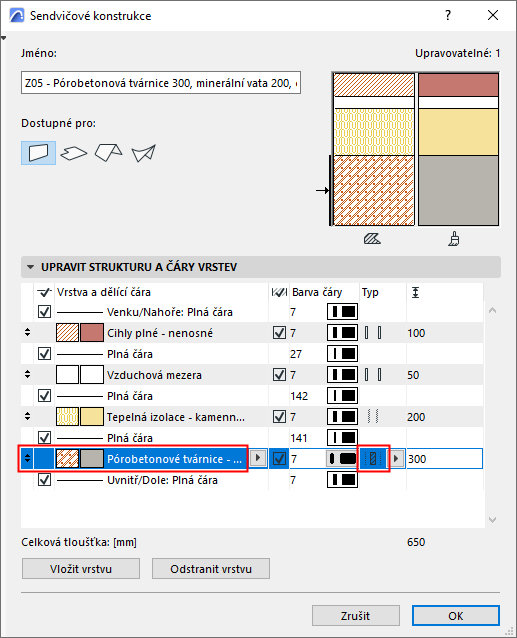Toggle the end line checkbox for Tepelná izolace
Viewport: 517px width, 638px height.
point(279,417)
